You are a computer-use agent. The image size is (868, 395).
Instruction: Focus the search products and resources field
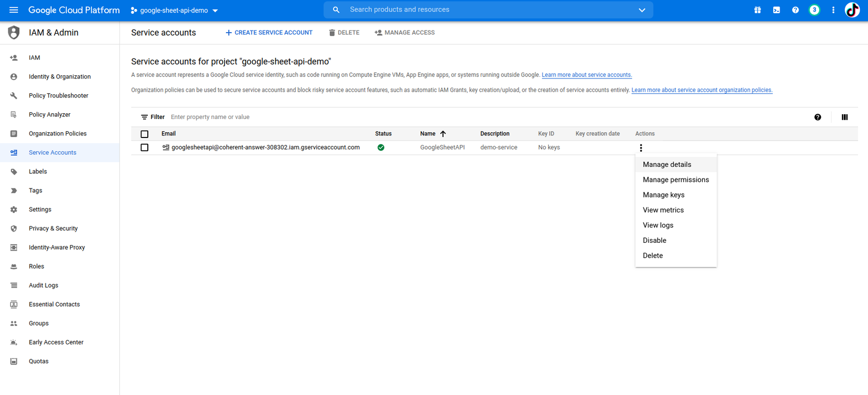[x=488, y=10]
